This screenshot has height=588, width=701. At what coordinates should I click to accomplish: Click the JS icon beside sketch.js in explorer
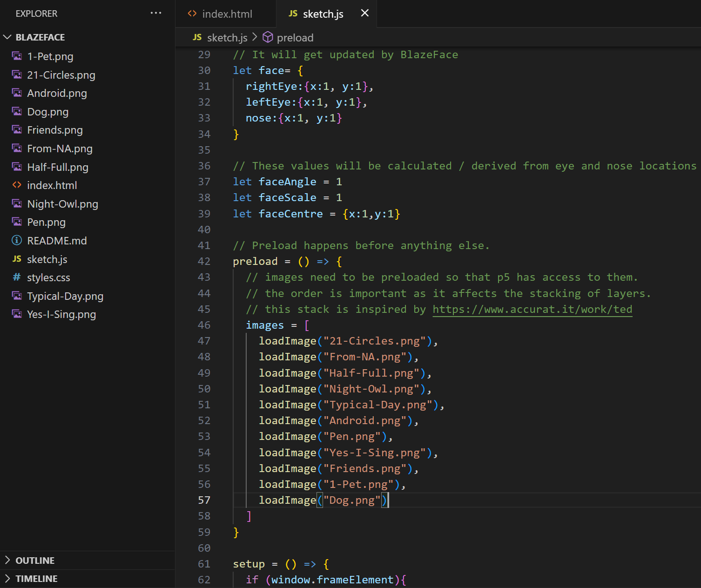17,259
